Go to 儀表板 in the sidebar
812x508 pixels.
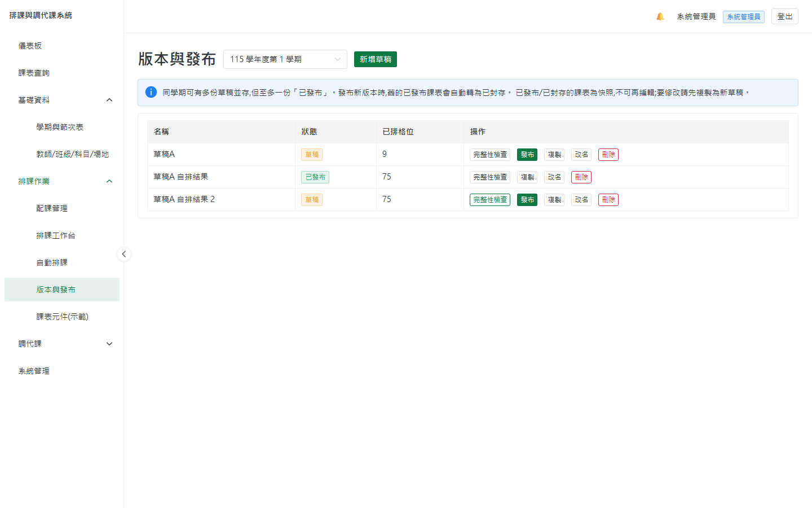tap(62, 46)
